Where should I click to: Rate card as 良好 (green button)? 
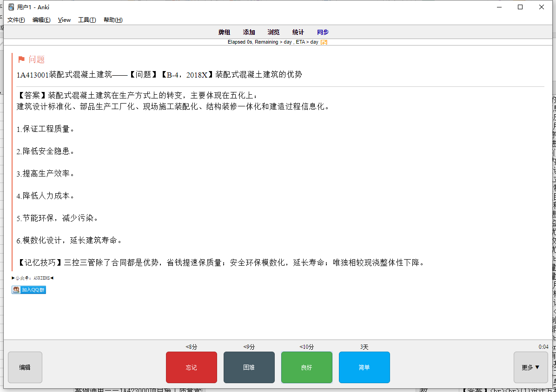(x=307, y=367)
